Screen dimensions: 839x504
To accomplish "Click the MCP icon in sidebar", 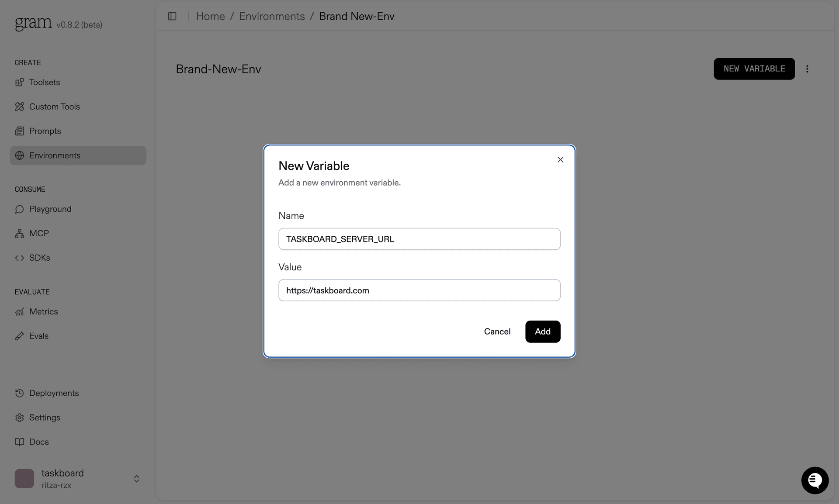I will [19, 233].
